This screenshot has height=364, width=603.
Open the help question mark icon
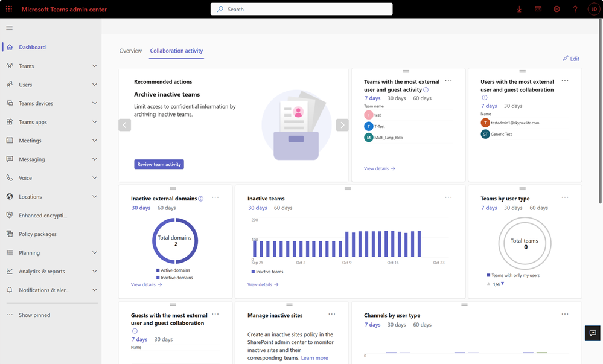point(575,9)
